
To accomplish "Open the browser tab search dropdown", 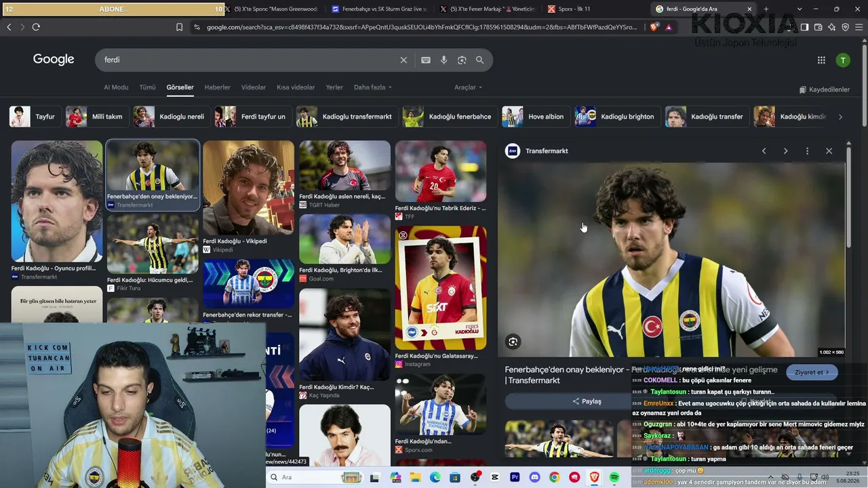I will tap(800, 9).
